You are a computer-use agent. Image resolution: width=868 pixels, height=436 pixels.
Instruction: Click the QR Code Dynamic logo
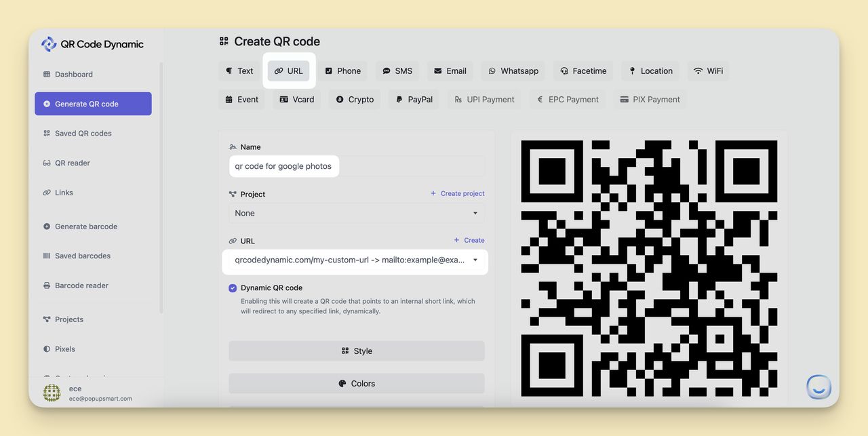click(92, 44)
